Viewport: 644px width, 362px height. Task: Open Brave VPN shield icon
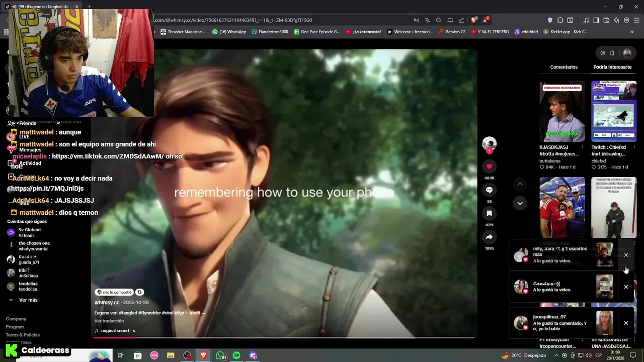click(626, 20)
